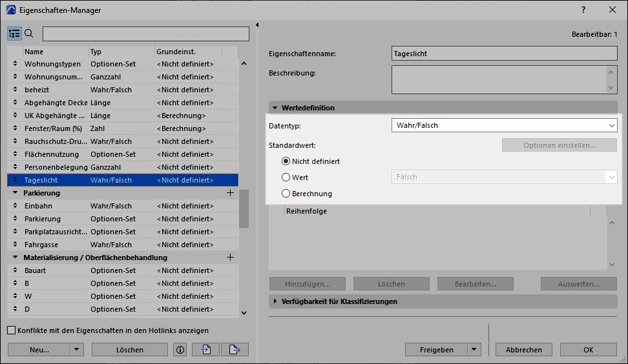The image size is (628, 364).
Task: Select the Nicht definiert radio button
Action: 286,161
